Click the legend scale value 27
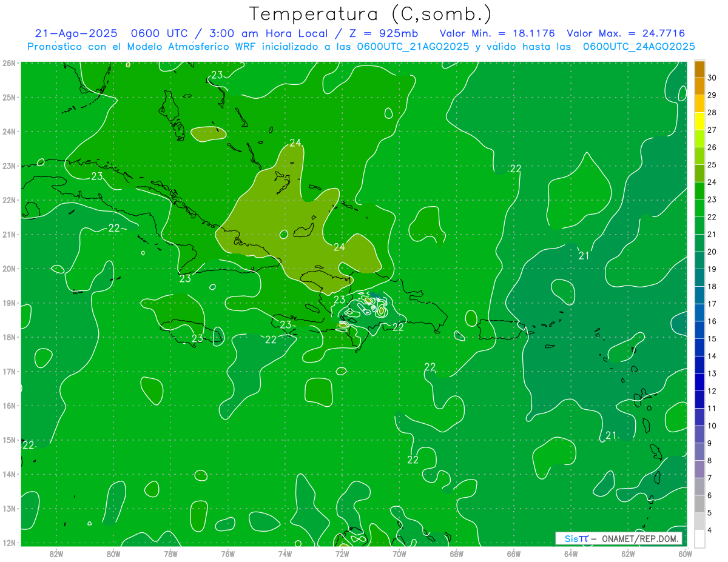The height and width of the screenshot is (562, 728). pyautogui.click(x=712, y=130)
